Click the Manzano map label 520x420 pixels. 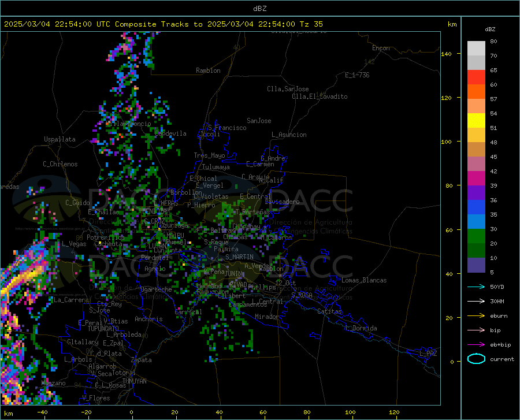53,383
